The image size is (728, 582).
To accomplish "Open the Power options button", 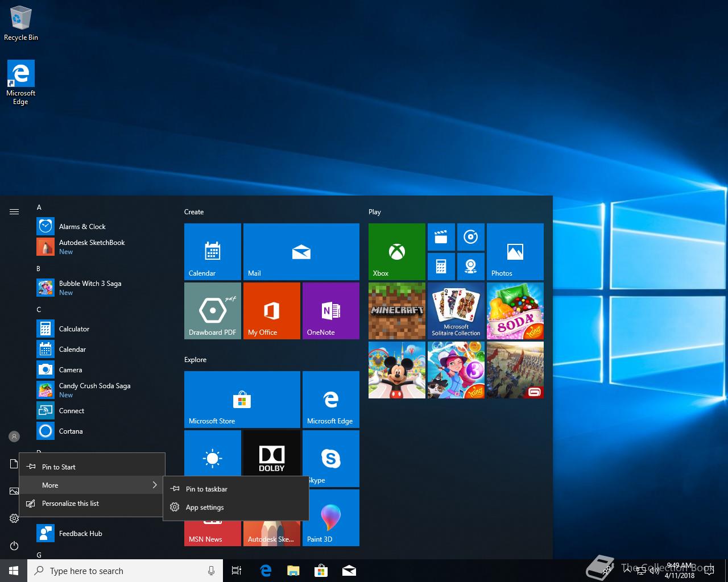I will 14,546.
